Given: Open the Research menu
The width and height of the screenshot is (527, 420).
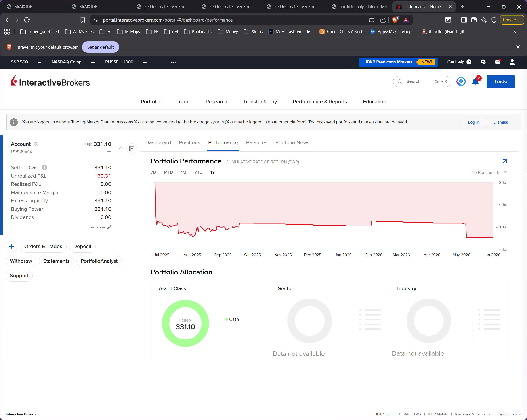Looking at the screenshot, I should tap(216, 102).
